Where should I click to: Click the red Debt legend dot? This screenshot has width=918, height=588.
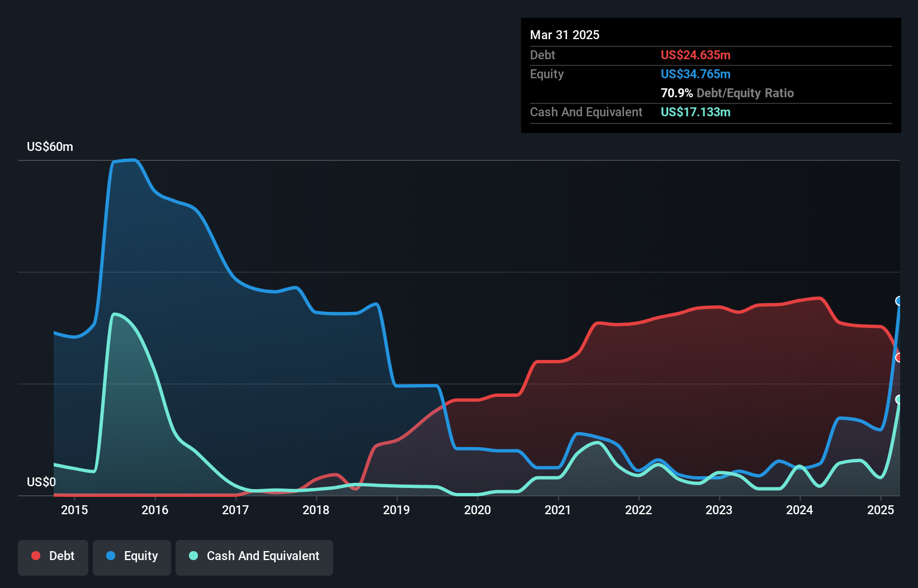point(36,556)
